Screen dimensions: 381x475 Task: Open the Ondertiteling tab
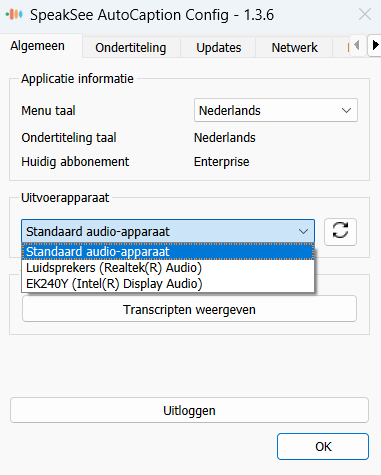(x=131, y=48)
